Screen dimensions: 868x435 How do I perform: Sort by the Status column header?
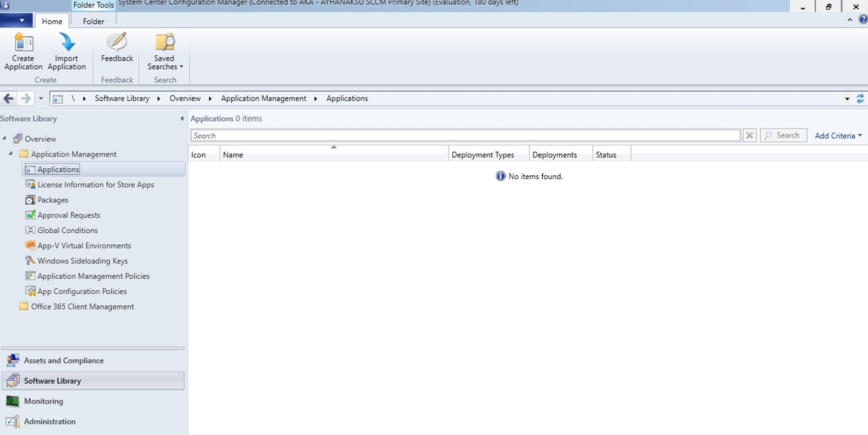(x=612, y=154)
